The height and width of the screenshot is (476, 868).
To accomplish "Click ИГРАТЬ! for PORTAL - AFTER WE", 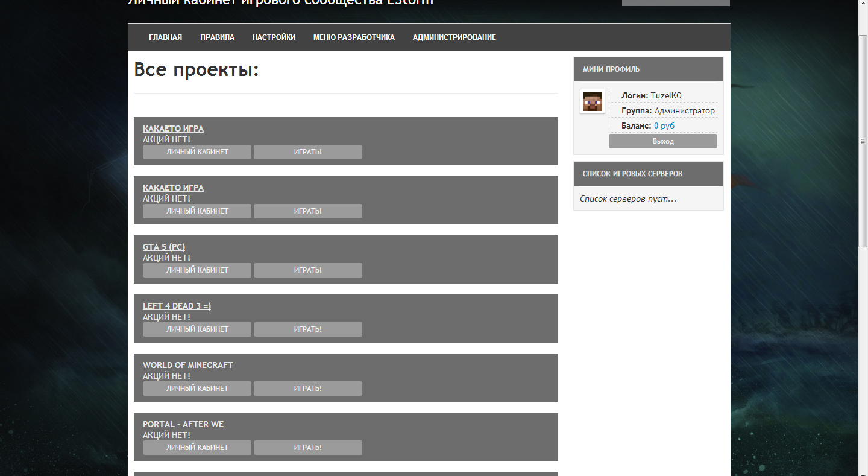I will pyautogui.click(x=308, y=448).
